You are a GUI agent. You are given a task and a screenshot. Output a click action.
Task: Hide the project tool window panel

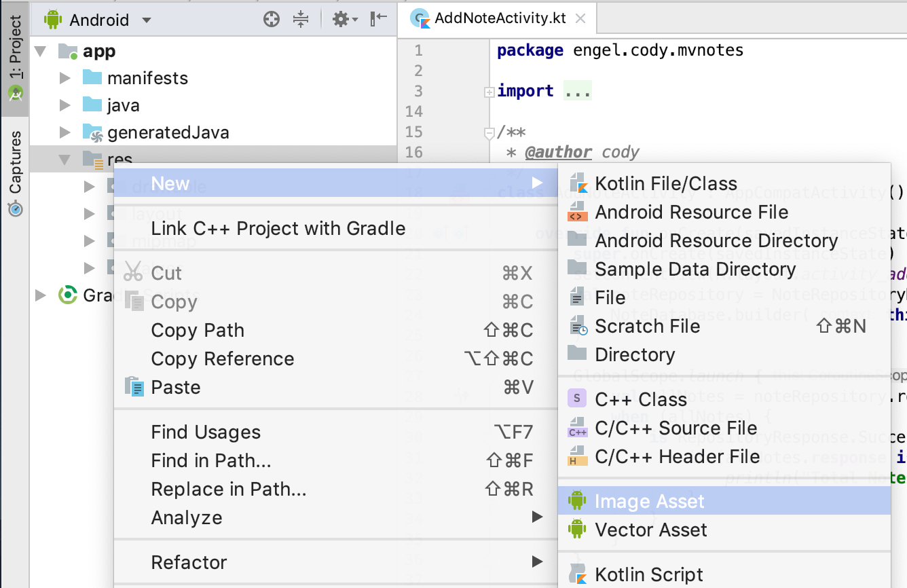point(378,20)
